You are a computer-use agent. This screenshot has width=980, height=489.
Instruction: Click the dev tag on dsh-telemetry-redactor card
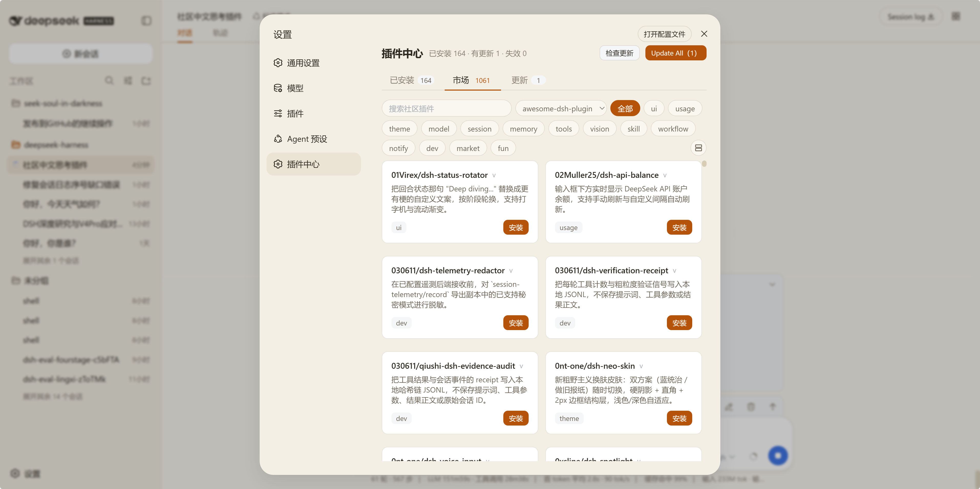point(401,323)
